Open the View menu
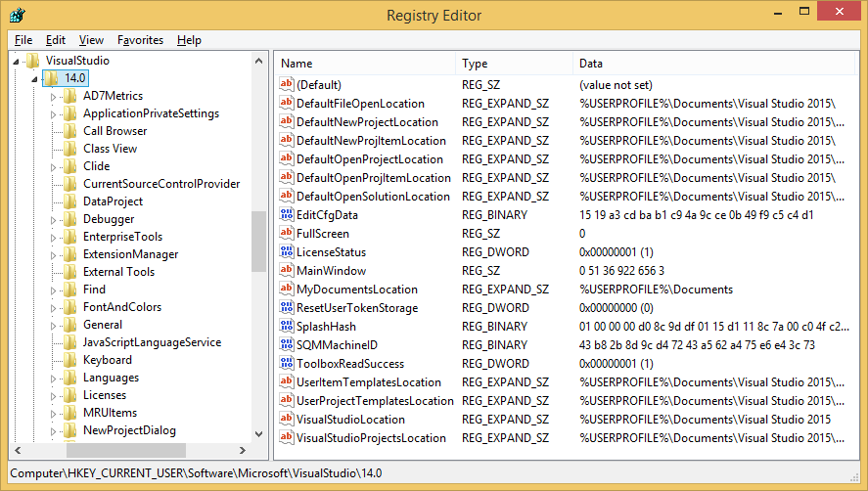Screen dimensions: 868x491 [x=91, y=40]
